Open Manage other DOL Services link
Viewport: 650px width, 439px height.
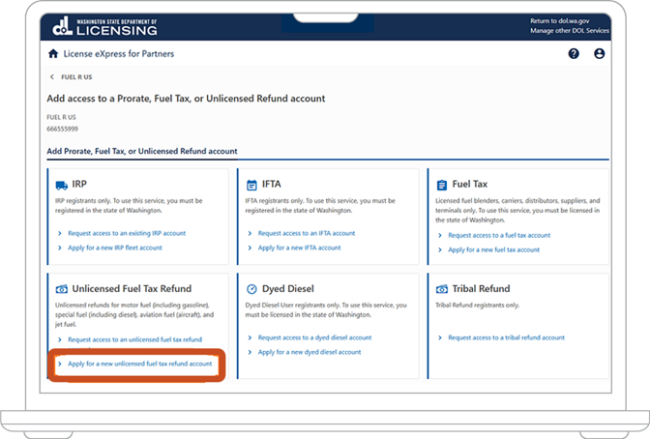coord(570,31)
